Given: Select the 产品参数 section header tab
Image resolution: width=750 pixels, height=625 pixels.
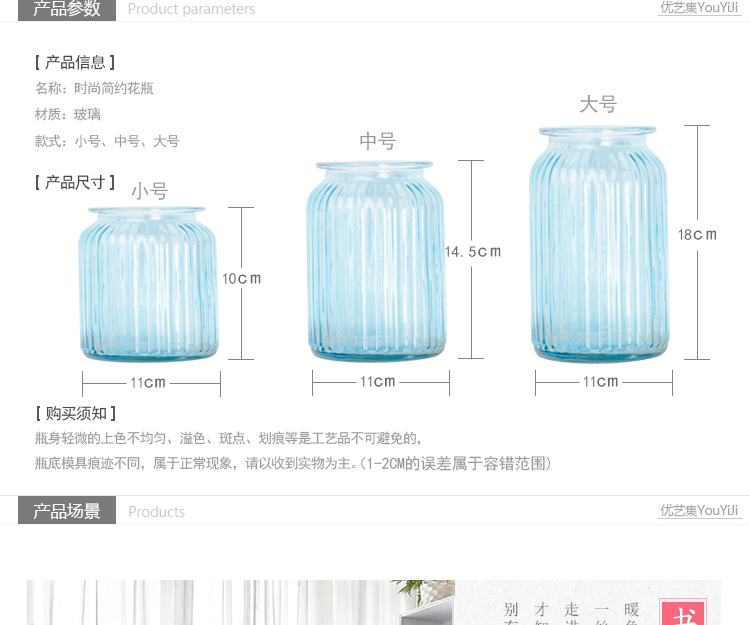Looking at the screenshot, I should coord(67,10).
